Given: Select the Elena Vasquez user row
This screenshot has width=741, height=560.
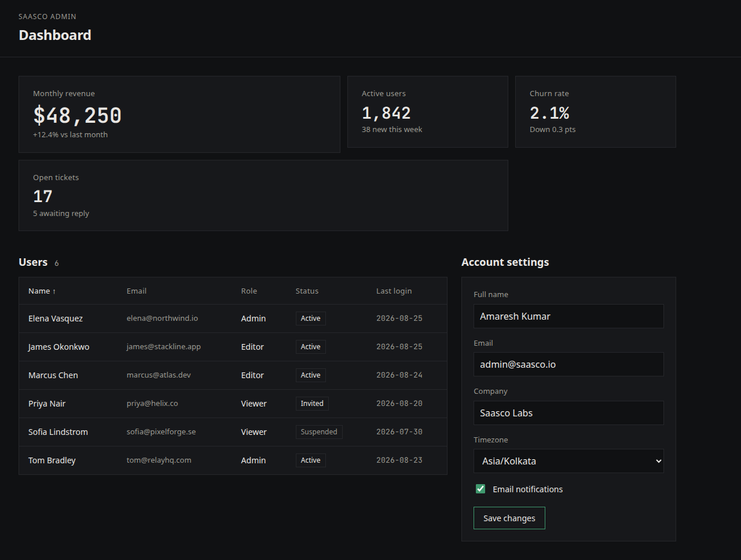Looking at the screenshot, I should (x=233, y=319).
